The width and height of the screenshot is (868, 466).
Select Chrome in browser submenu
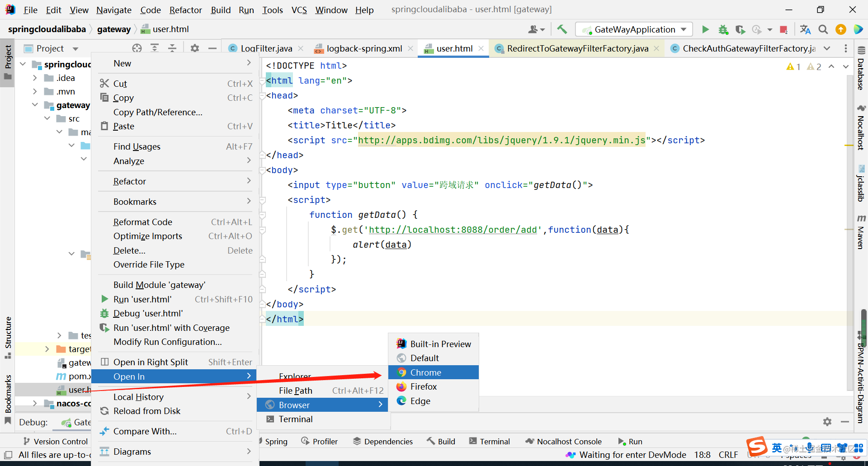coord(434,372)
